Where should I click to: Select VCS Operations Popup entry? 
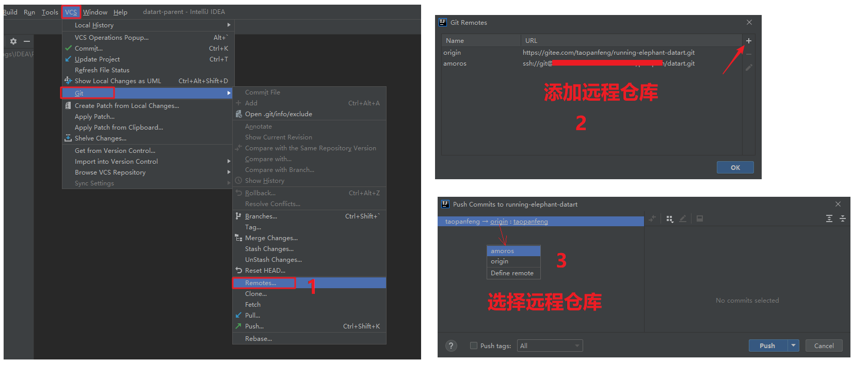(148, 37)
